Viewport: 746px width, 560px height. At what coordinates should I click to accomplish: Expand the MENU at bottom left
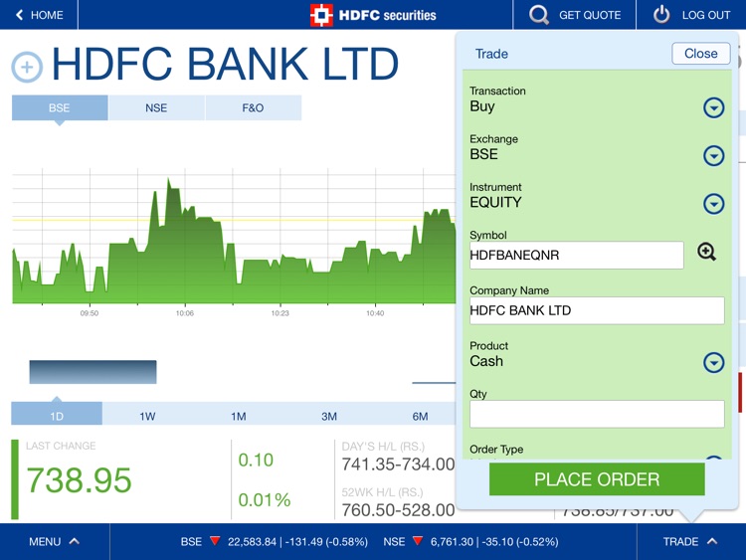click(54, 541)
